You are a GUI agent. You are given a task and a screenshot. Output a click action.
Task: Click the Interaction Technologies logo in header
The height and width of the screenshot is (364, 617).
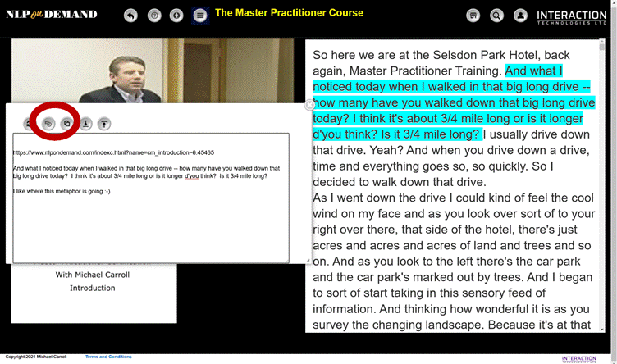(x=571, y=16)
